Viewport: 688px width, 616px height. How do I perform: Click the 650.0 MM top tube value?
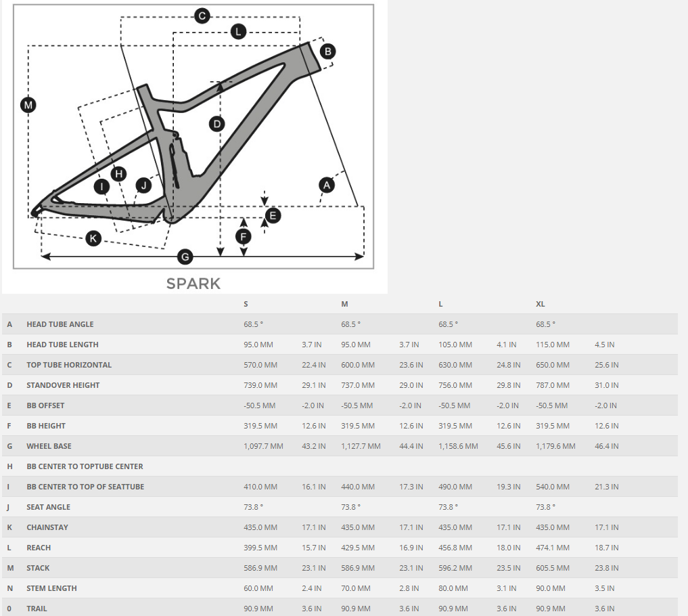(553, 365)
